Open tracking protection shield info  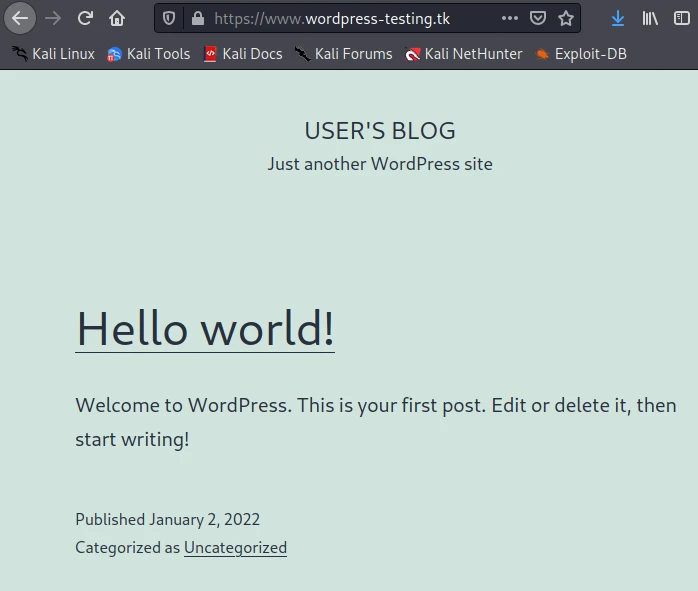coord(169,18)
